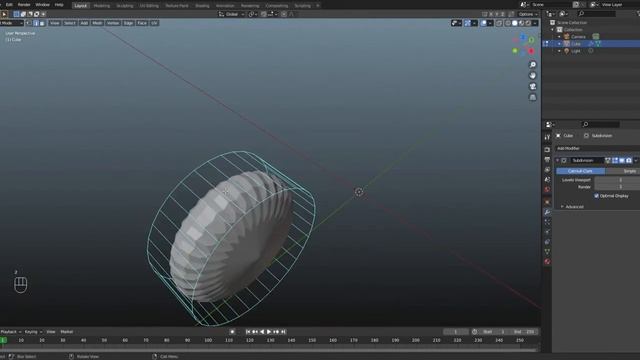
Task: Open the Object Constraints properties tab
Action: 547,242
